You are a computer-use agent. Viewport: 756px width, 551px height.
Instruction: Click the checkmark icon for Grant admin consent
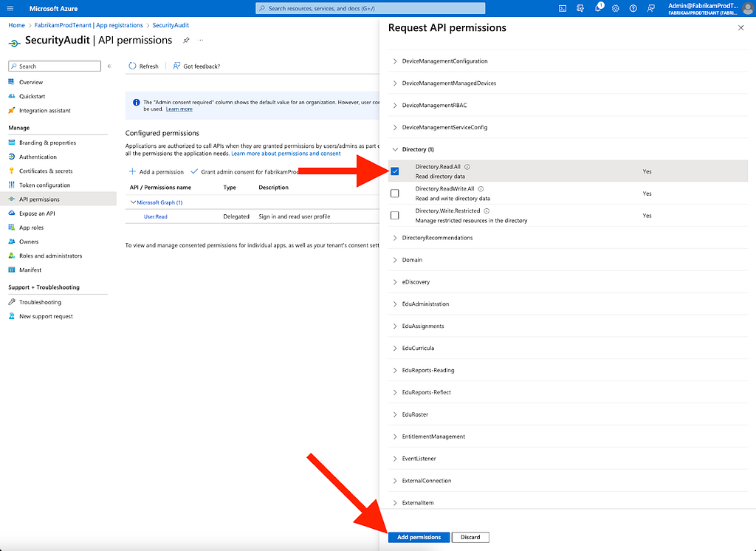[x=194, y=172]
